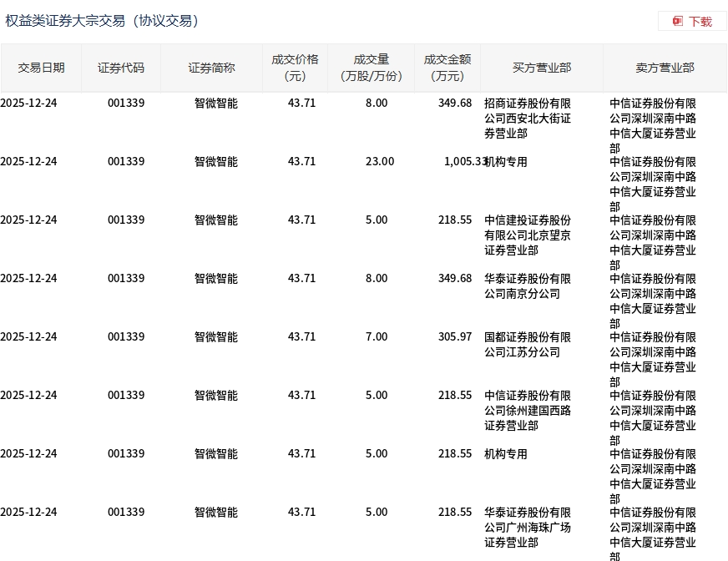The height and width of the screenshot is (561, 728).
Task: Click volume 8.00 in the 华泰证券南京分公司 row
Action: click(377, 278)
